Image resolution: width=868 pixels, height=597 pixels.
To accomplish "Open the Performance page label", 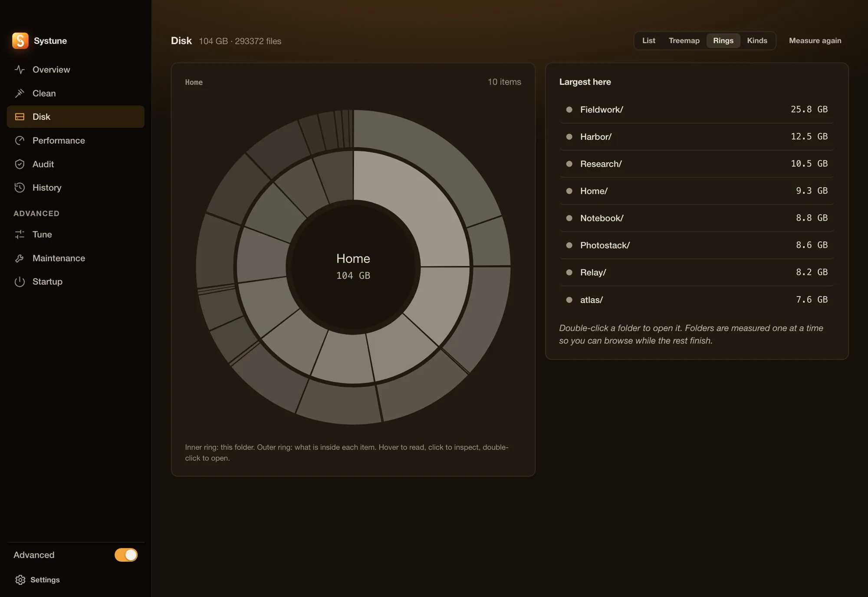I will 59,141.
